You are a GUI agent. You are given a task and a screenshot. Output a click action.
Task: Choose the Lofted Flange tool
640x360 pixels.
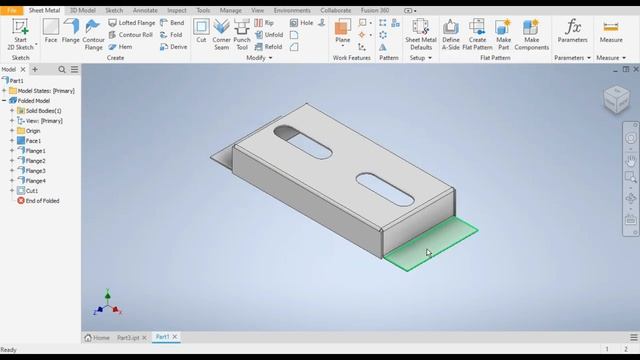pyautogui.click(x=132, y=23)
